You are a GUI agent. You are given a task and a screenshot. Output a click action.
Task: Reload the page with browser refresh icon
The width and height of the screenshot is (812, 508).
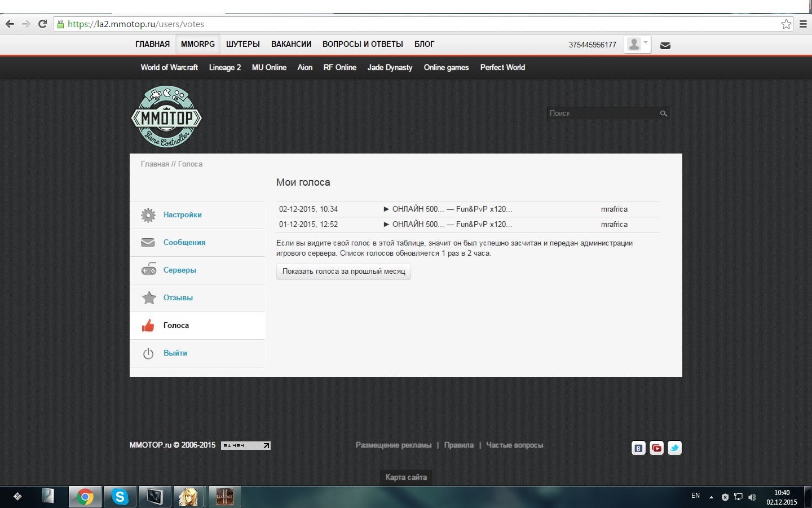click(x=42, y=24)
